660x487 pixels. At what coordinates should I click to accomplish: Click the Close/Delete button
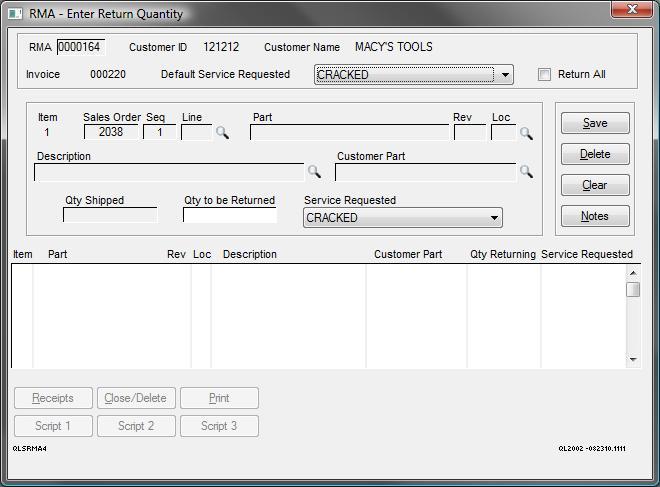(x=136, y=398)
